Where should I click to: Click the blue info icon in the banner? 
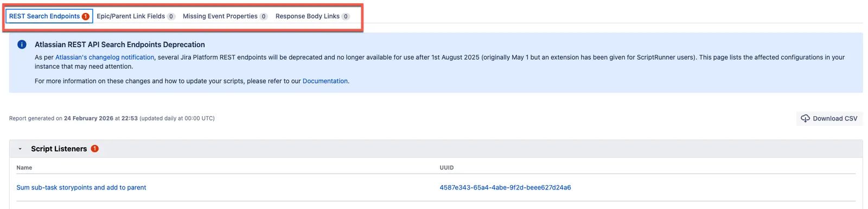(22, 45)
